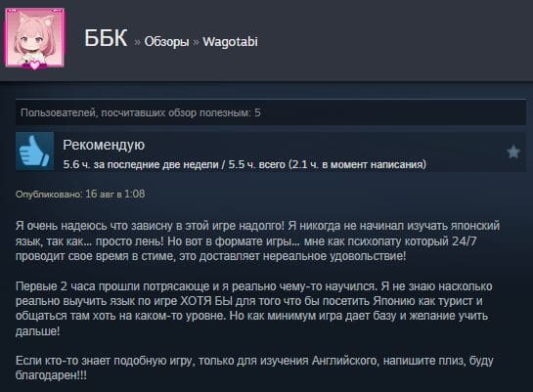Screen dimensions: 533x392
Task: Click the 5.5 ч. всего total hours text
Action: click(256, 165)
